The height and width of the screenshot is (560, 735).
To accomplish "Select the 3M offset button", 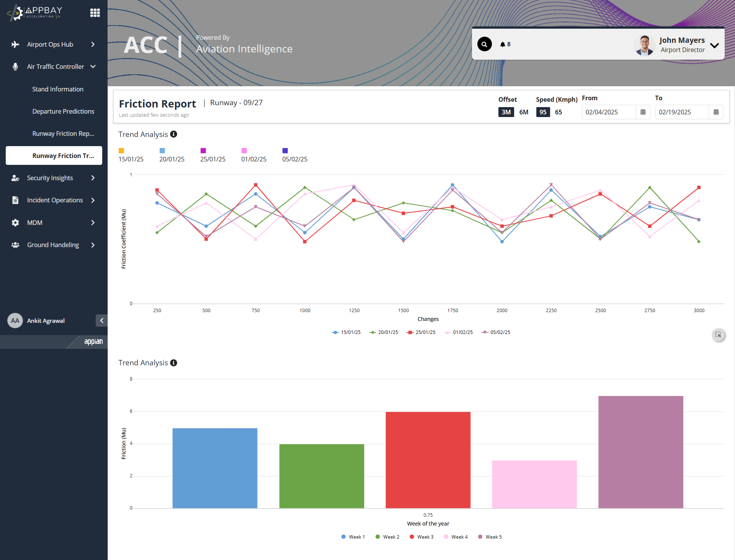I will 506,112.
